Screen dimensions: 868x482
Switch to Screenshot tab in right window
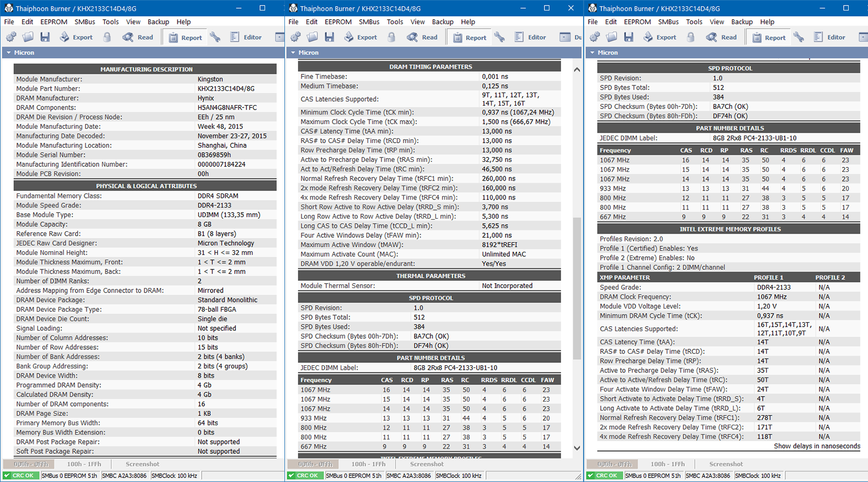[x=726, y=464]
